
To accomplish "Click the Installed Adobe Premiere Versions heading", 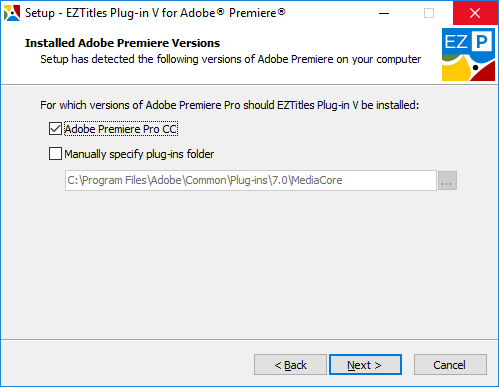I will click(x=122, y=43).
